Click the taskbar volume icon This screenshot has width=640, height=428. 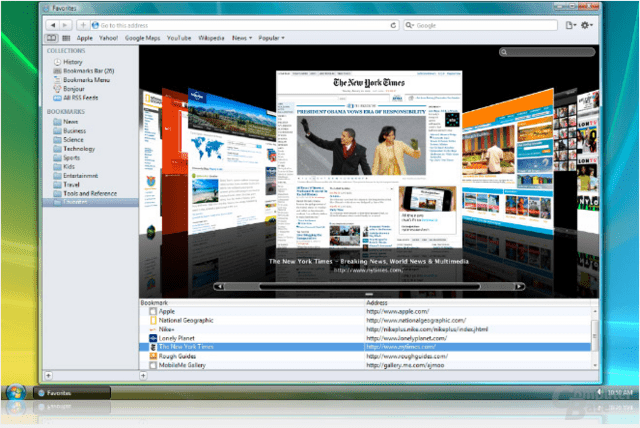tap(599, 392)
